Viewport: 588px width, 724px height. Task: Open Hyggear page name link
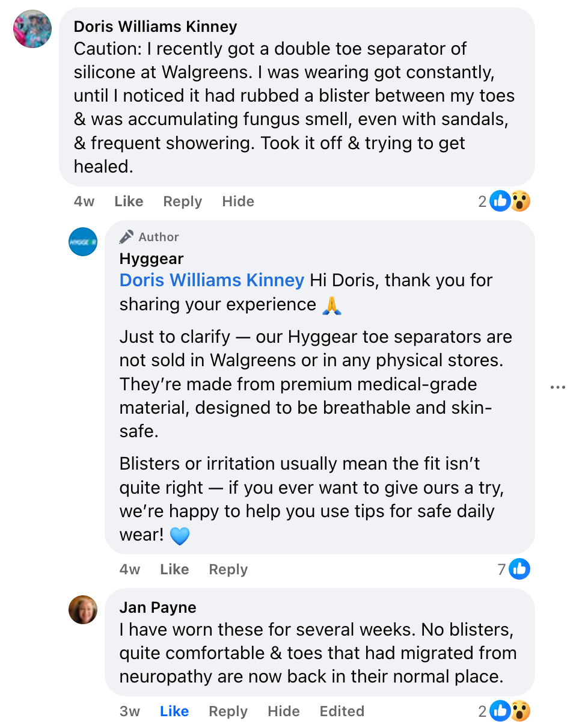[152, 259]
